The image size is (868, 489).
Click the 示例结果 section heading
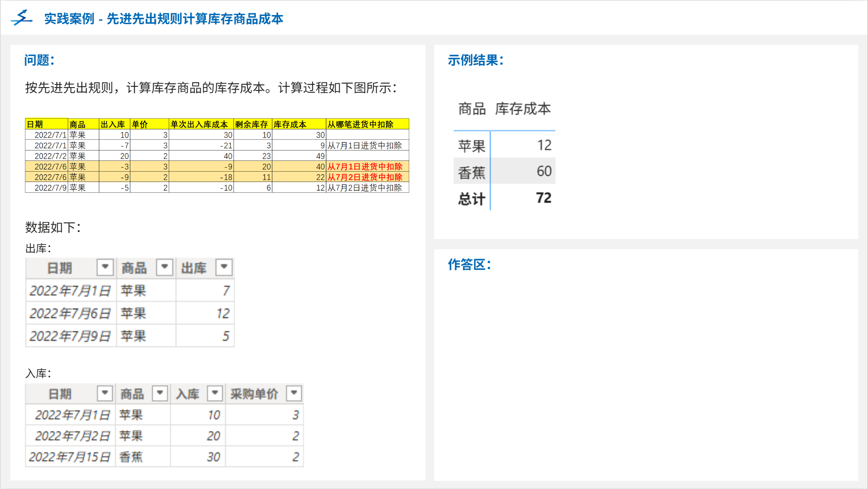click(475, 60)
